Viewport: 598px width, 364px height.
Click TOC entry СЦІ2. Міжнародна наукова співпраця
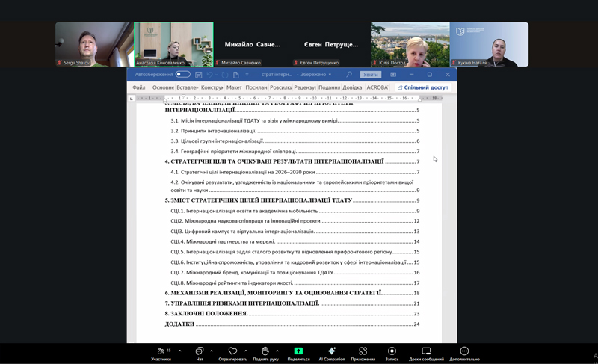[295, 221]
